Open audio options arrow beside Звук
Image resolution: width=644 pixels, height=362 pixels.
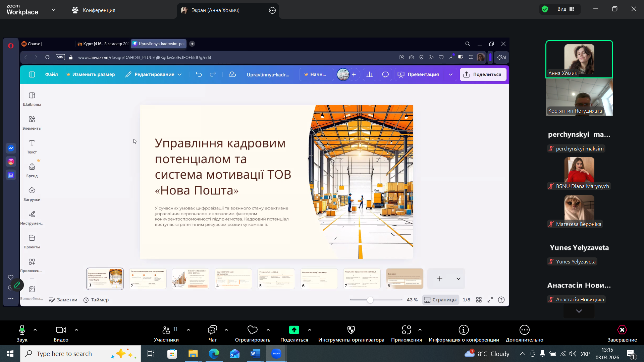click(35, 330)
